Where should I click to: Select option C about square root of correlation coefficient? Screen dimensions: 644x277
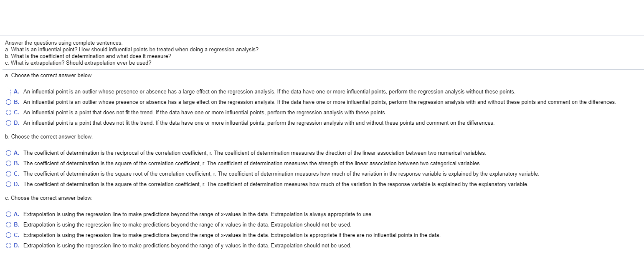coord(8,174)
